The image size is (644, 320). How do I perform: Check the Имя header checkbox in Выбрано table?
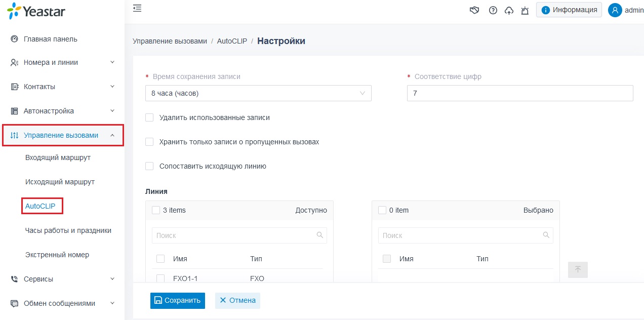tap(387, 259)
